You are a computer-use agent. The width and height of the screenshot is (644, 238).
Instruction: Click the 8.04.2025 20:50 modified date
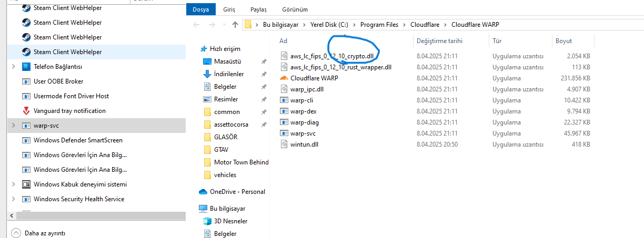click(x=437, y=144)
